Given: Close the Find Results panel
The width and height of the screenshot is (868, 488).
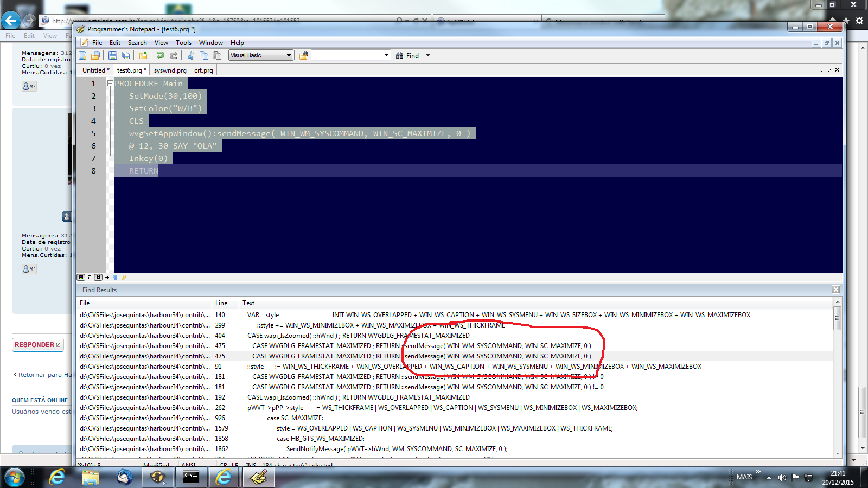Looking at the screenshot, I should [836, 290].
